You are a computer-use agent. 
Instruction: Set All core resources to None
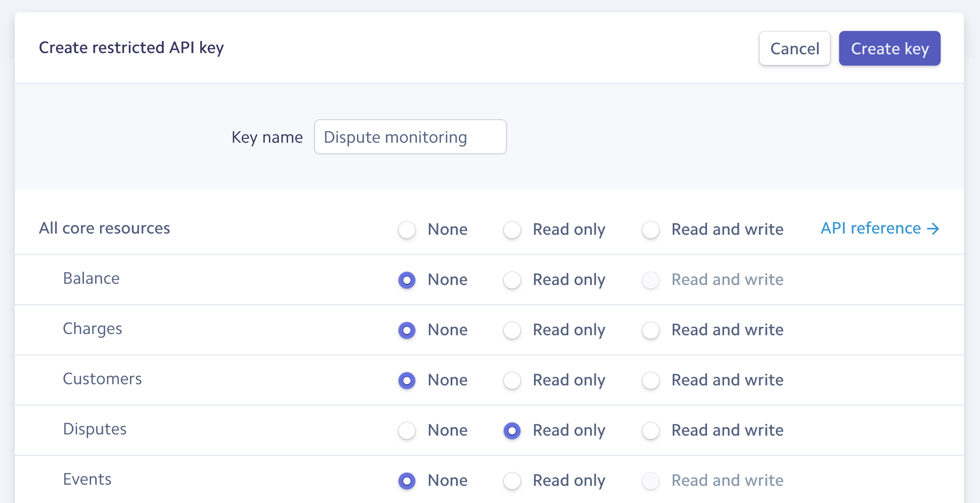(406, 229)
